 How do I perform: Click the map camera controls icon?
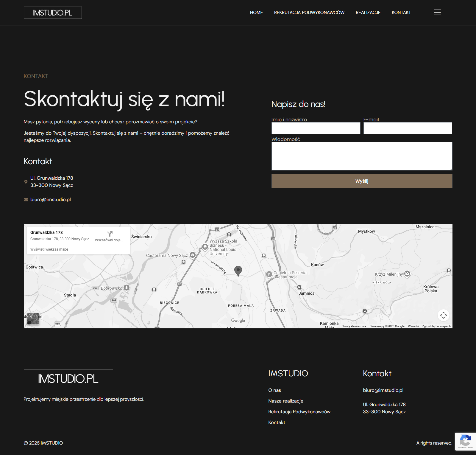pyautogui.click(x=443, y=315)
